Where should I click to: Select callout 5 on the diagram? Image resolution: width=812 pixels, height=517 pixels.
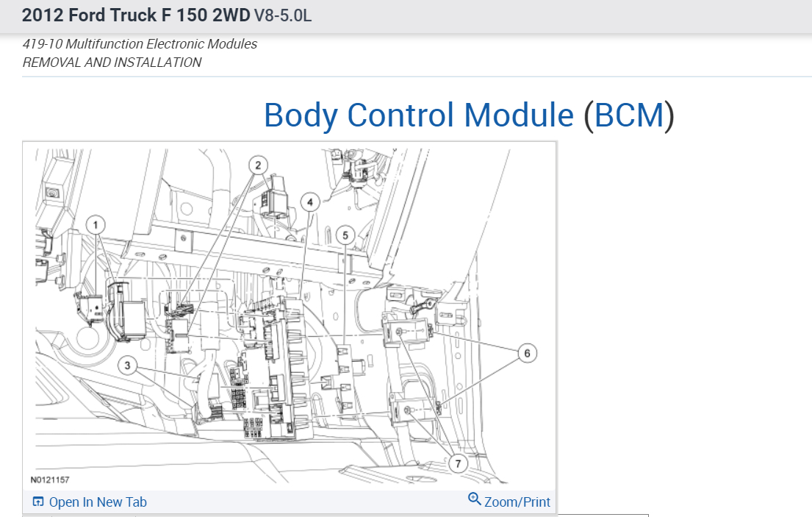click(x=344, y=235)
